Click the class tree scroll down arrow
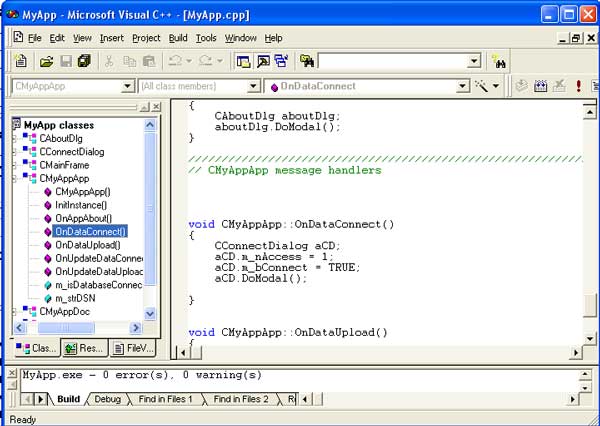Viewport: 600px width, 426px height. 150,314
